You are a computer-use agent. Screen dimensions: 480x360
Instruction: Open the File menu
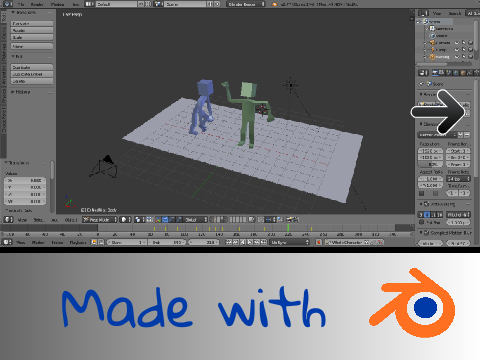(x=21, y=4)
